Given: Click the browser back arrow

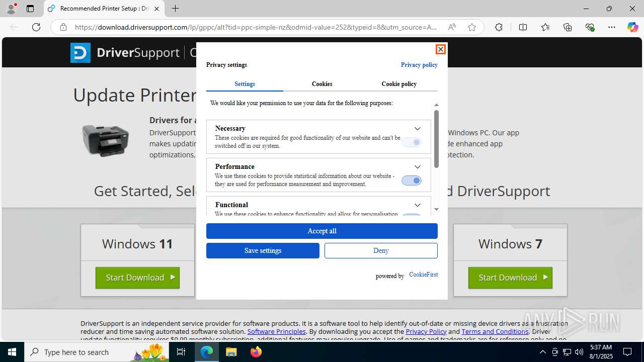Looking at the screenshot, I should (x=14, y=27).
